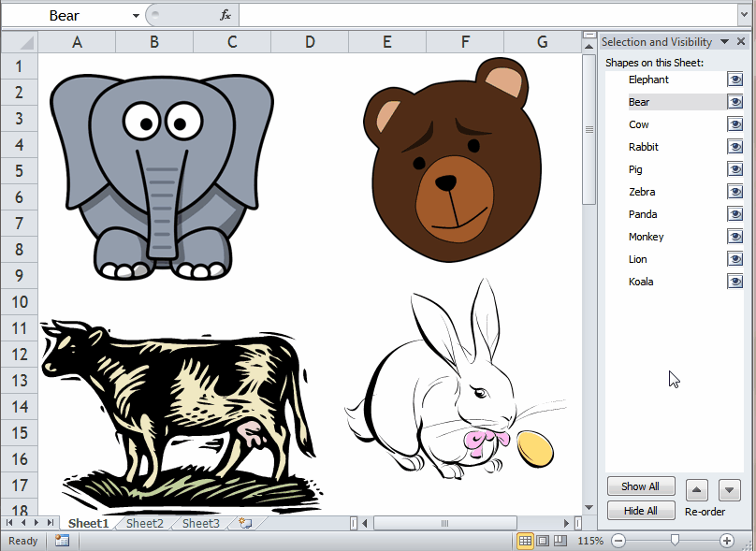This screenshot has width=756, height=551.
Task: Click the Insert Worksheet tab icon
Action: point(245,523)
